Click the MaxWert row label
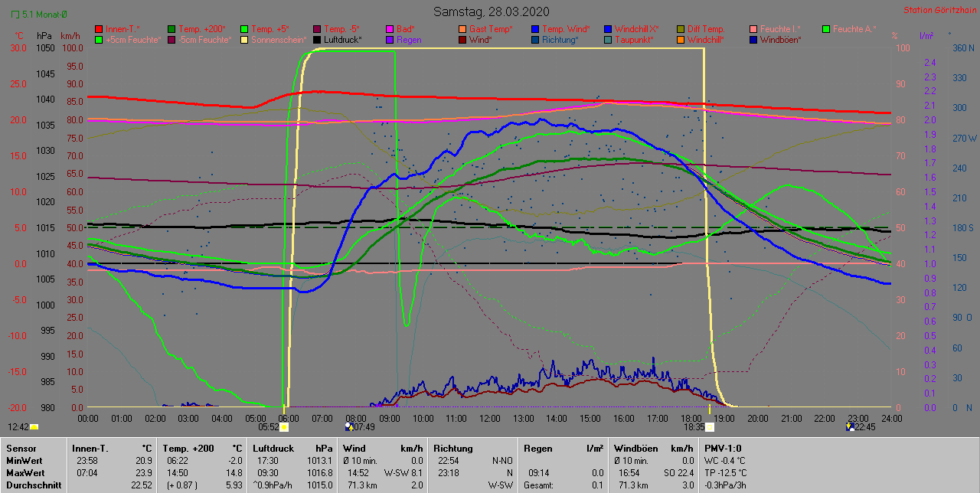This screenshot has width=980, height=493. coord(24,472)
